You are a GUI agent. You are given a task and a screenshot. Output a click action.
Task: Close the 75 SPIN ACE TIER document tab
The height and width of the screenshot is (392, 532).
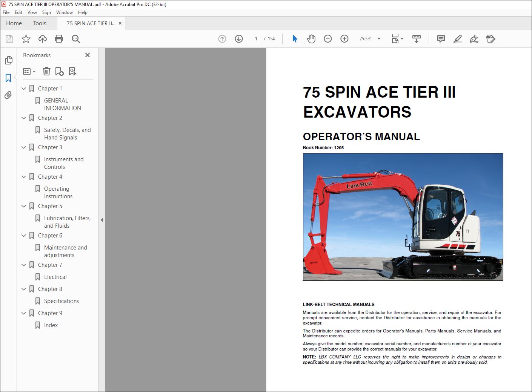pos(120,23)
